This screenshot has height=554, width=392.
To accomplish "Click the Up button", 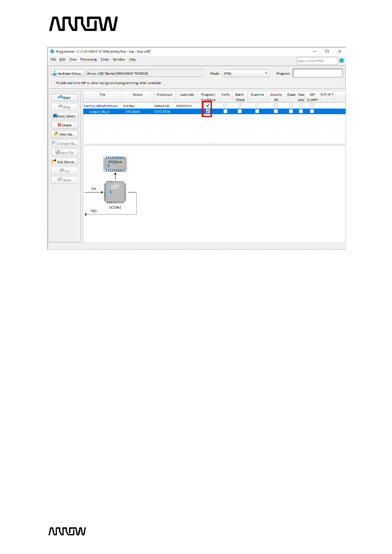I will pos(65,171).
